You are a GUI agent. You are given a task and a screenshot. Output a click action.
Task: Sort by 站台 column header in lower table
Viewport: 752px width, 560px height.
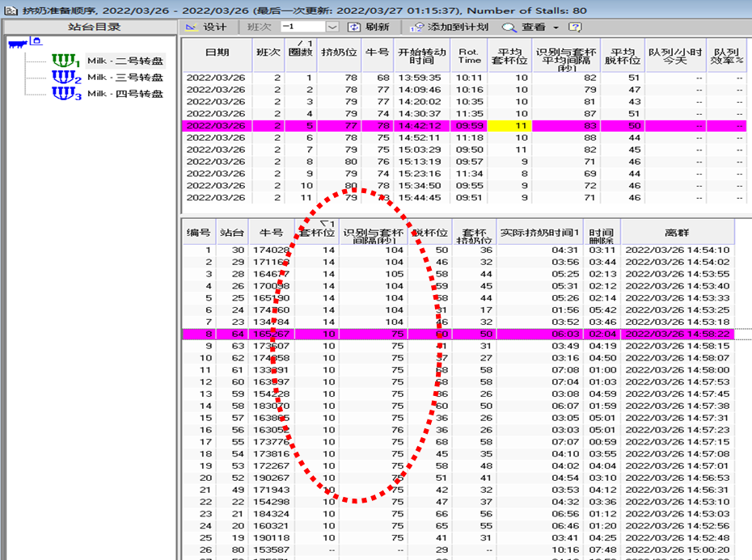[232, 233]
